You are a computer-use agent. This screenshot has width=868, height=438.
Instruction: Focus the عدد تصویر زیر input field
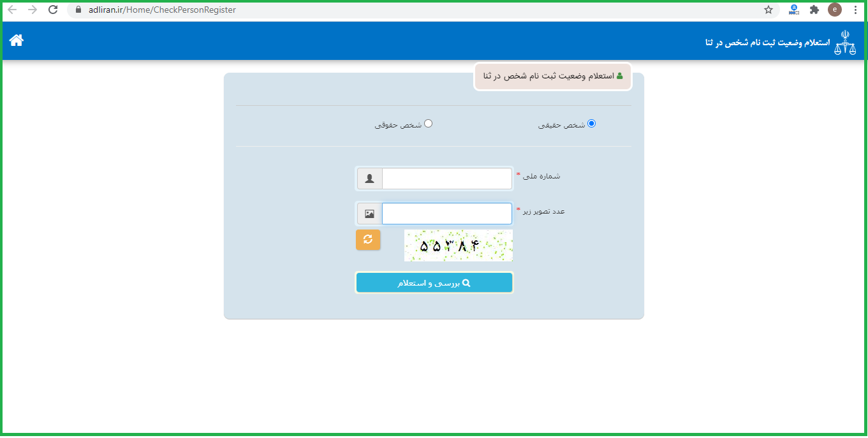point(447,214)
